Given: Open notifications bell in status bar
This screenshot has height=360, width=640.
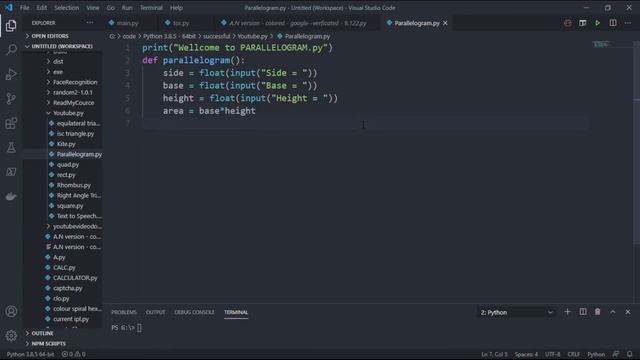Looking at the screenshot, I should pos(629,354).
